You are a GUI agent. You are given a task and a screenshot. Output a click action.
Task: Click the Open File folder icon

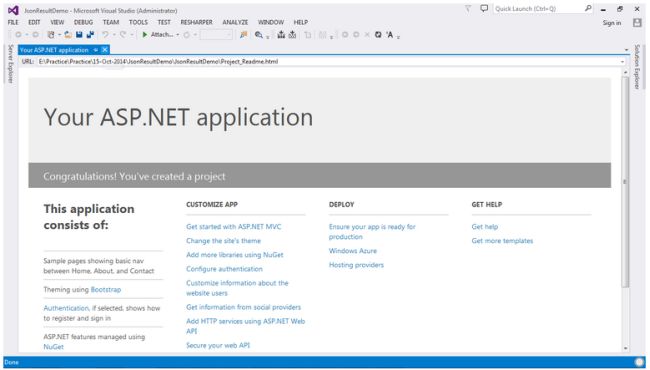click(68, 35)
